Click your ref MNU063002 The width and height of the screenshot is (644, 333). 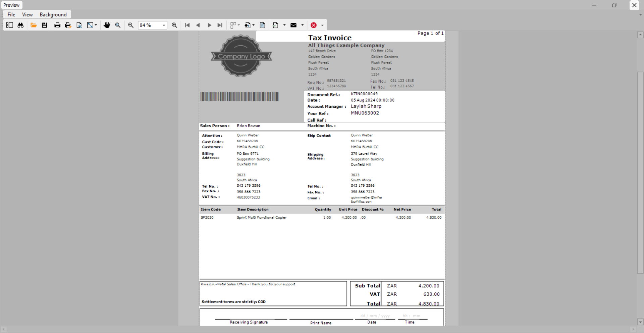tap(365, 113)
